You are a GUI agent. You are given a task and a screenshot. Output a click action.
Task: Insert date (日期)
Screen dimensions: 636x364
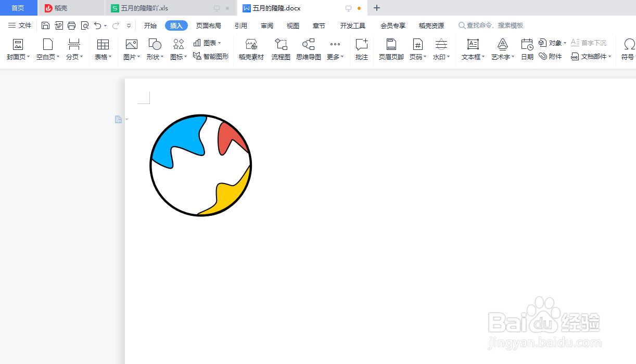click(527, 50)
